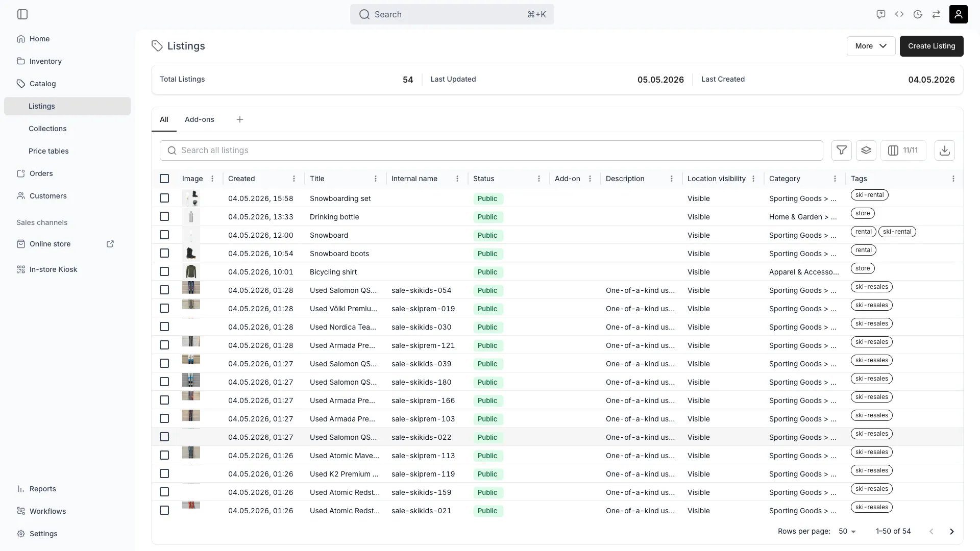This screenshot has height=551, width=980.
Task: Select checkbox for sale-skiprem-019 row
Action: coord(164,308)
